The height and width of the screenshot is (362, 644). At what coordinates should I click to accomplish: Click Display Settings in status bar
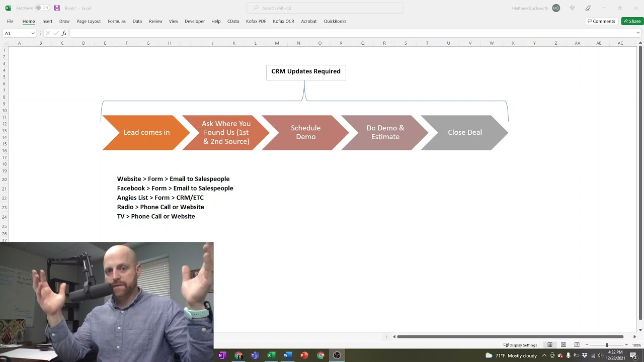point(520,345)
